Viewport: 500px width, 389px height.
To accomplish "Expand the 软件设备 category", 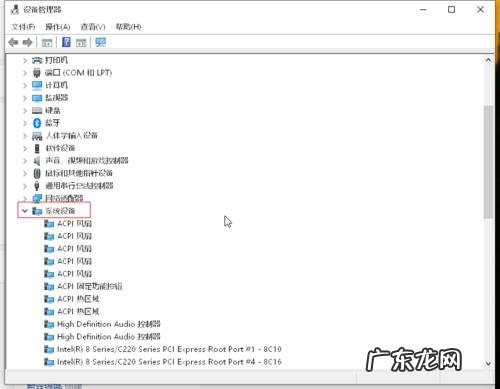I will (25, 148).
